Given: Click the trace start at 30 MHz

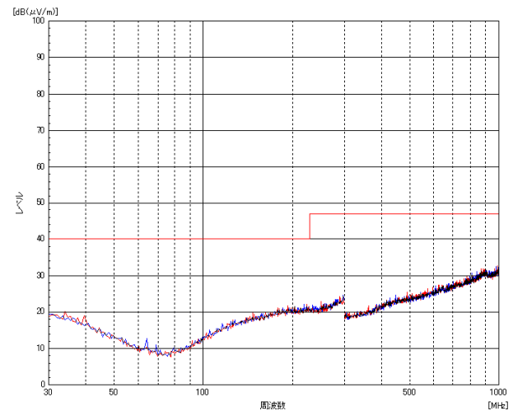Looking at the screenshot, I should click(51, 315).
